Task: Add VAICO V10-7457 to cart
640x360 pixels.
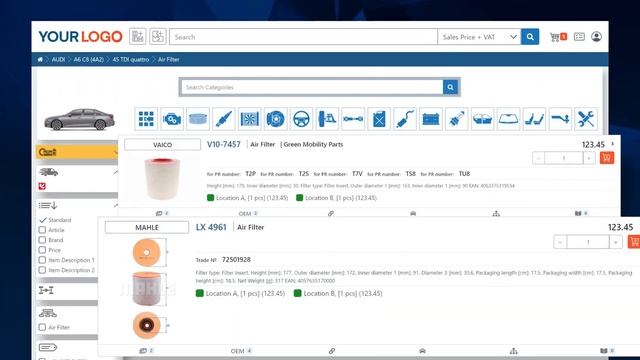Action: pyautogui.click(x=607, y=158)
